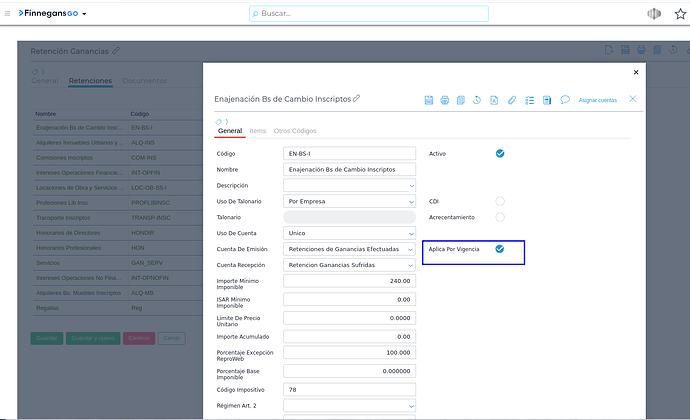Click the Guardar button in background window
Viewport: 690px width, 420px height.
click(x=47, y=338)
